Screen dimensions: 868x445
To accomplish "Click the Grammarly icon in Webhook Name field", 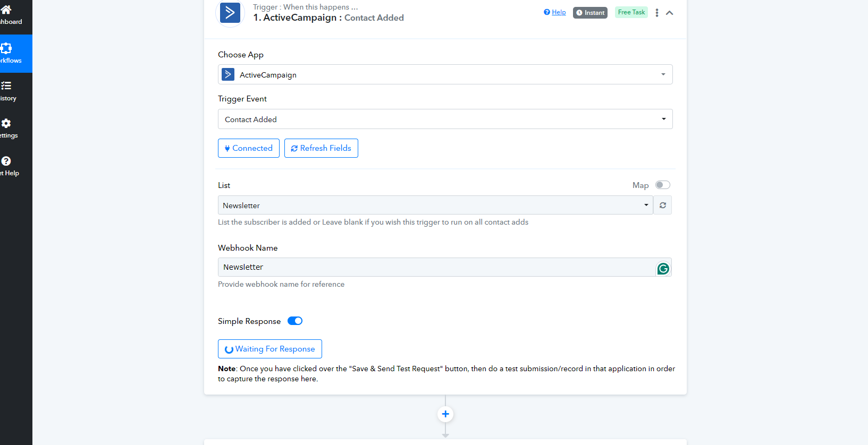I will pyautogui.click(x=663, y=269).
